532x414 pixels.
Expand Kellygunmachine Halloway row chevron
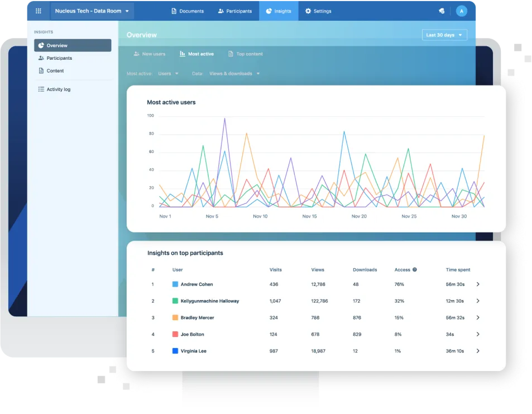click(x=478, y=301)
